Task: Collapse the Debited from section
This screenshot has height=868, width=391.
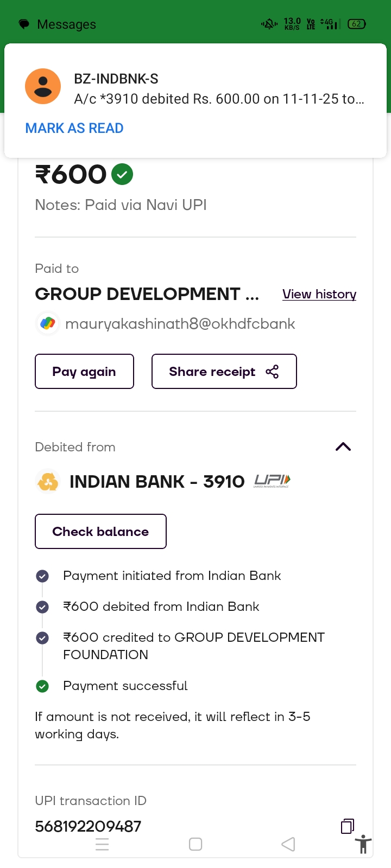Action: pos(343,447)
